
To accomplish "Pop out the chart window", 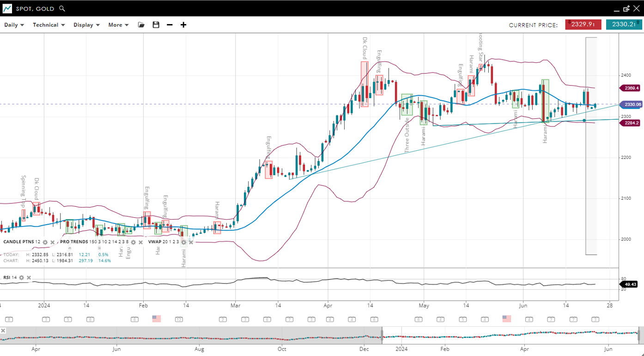I will click(626, 9).
